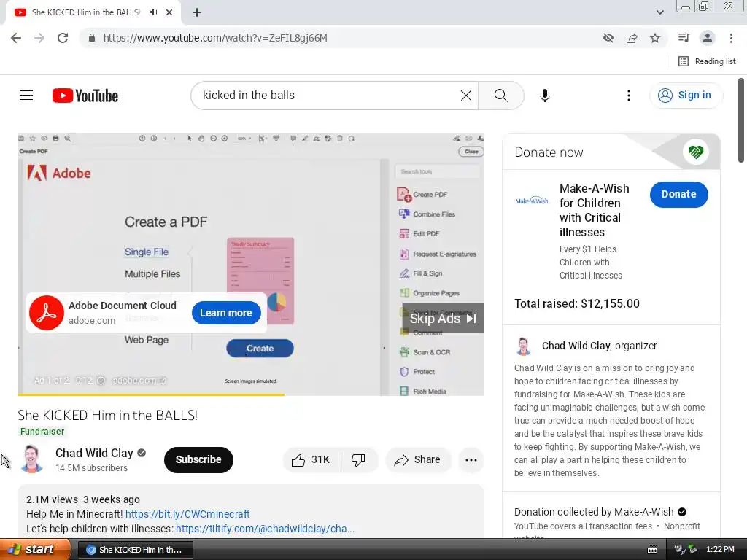Mute the tab via the speaker icon
Image resolution: width=747 pixels, height=560 pixels.
(153, 12)
